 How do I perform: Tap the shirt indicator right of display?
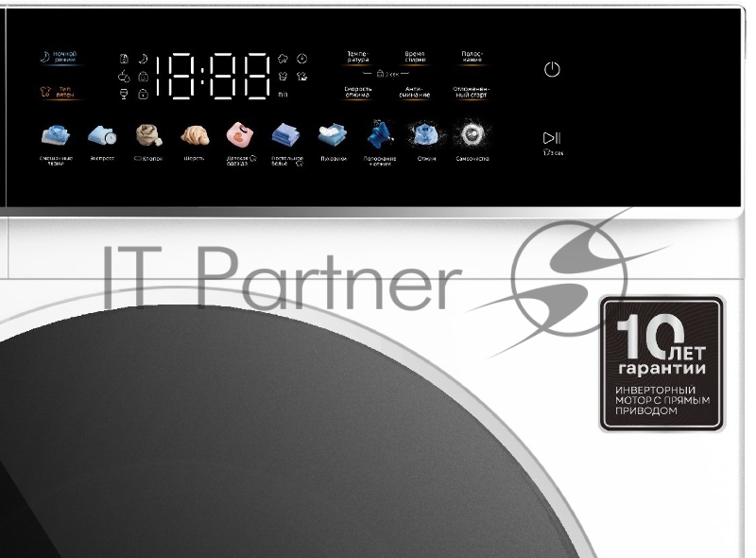click(x=283, y=77)
